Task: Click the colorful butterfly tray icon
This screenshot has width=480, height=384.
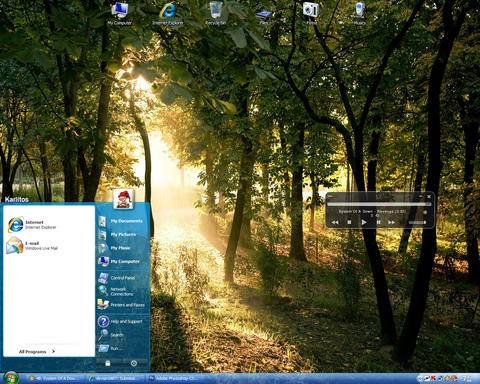Action: pos(454,378)
